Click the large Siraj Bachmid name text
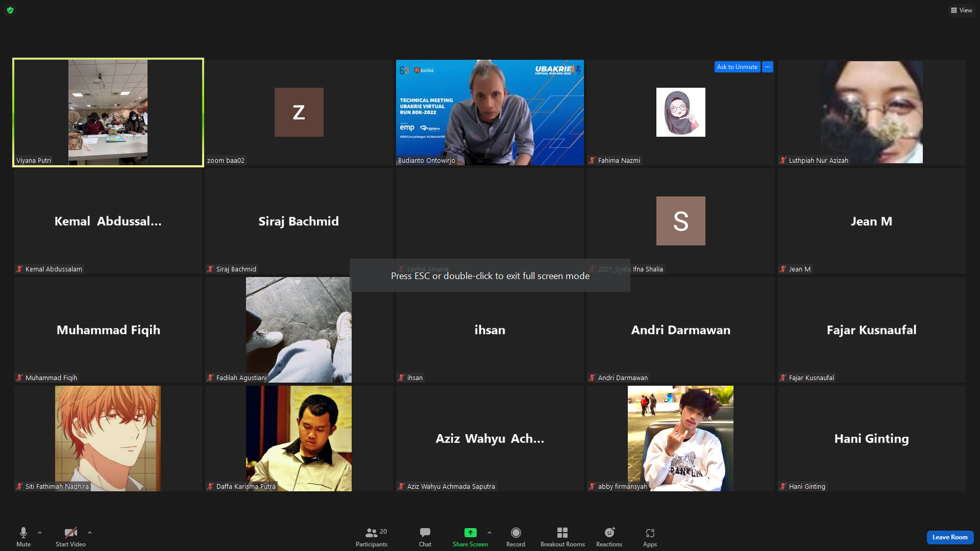The height and width of the screenshot is (551, 980). (299, 221)
